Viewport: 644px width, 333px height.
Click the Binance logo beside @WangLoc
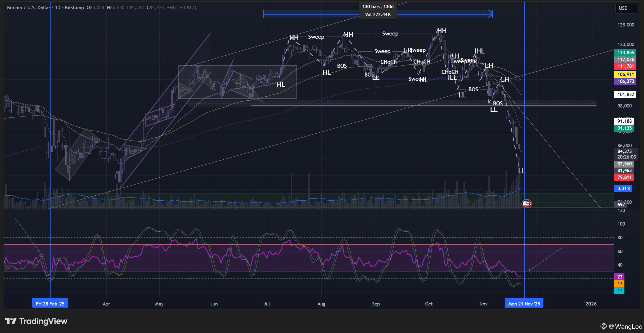tap(604, 326)
